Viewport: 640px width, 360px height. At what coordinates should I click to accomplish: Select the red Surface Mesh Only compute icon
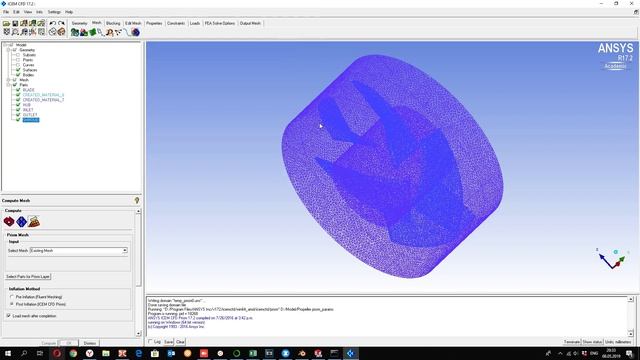click(x=9, y=221)
